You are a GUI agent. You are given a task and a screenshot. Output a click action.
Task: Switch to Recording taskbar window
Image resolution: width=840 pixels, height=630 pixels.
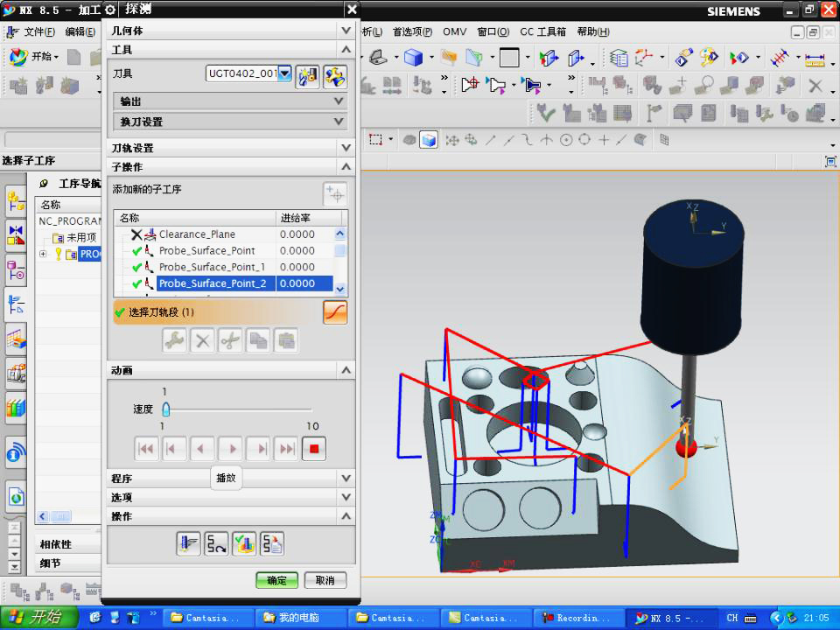coord(578,618)
